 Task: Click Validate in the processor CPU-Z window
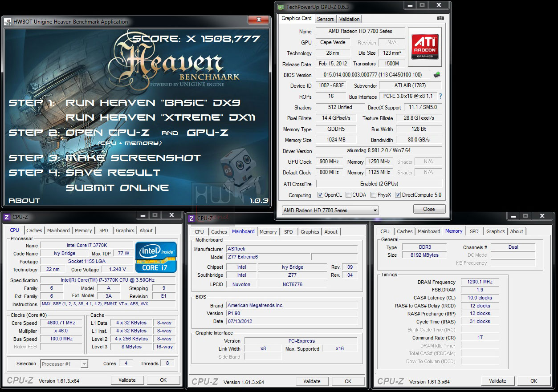127,380
